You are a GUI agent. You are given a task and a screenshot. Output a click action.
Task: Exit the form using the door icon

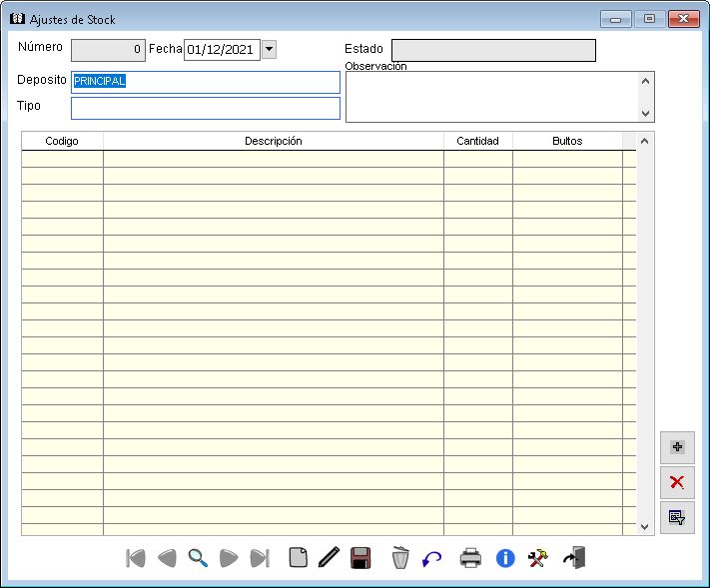[574, 558]
